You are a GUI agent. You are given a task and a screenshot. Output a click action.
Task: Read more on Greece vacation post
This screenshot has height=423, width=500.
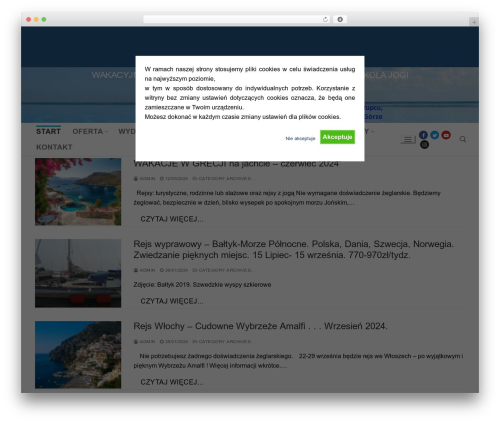click(172, 219)
